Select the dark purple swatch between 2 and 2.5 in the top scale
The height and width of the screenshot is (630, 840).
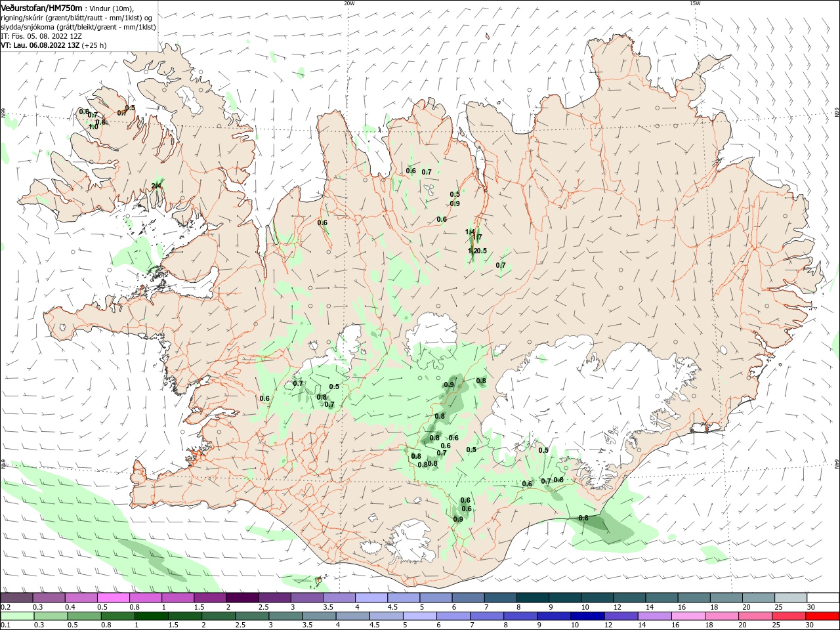tap(241, 598)
